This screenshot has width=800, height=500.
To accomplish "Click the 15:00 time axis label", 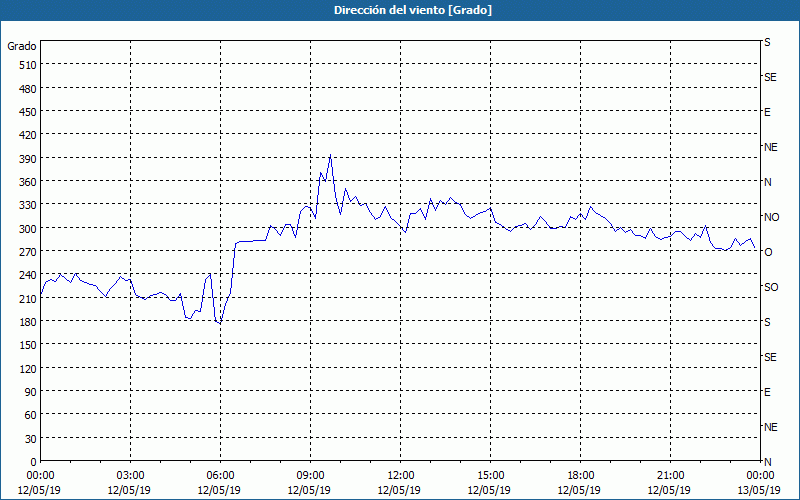I will click(490, 476).
